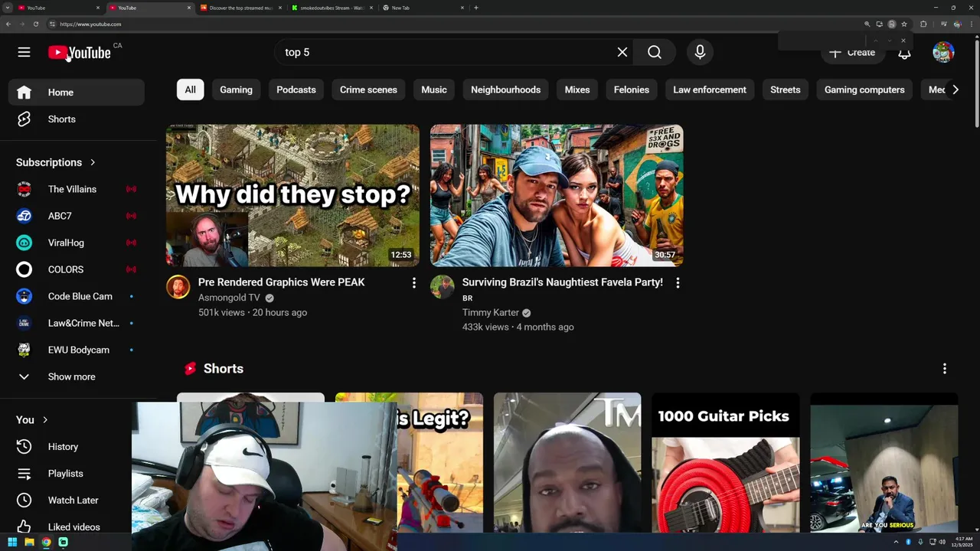The width and height of the screenshot is (980, 551).
Task: Show hidden system tray icons
Action: point(896,542)
